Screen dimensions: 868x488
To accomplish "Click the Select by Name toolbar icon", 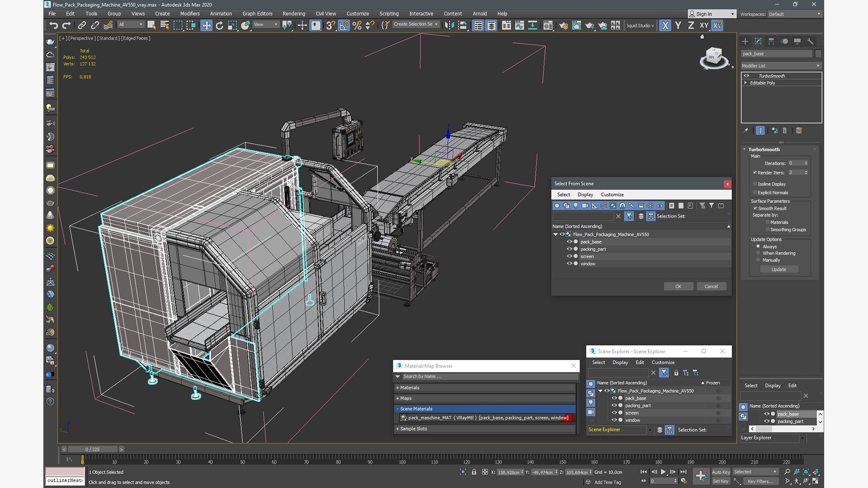I will [x=165, y=25].
